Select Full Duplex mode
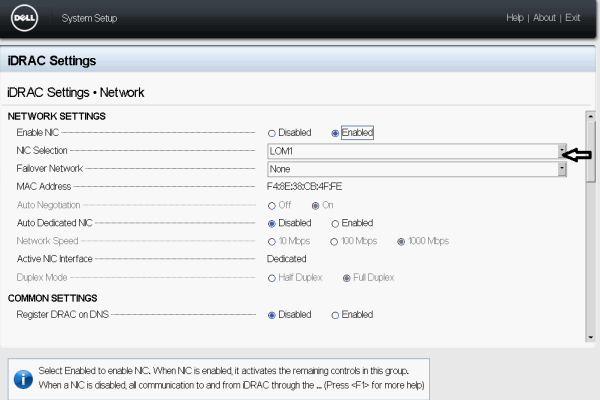This screenshot has height=400, width=600. click(347, 278)
